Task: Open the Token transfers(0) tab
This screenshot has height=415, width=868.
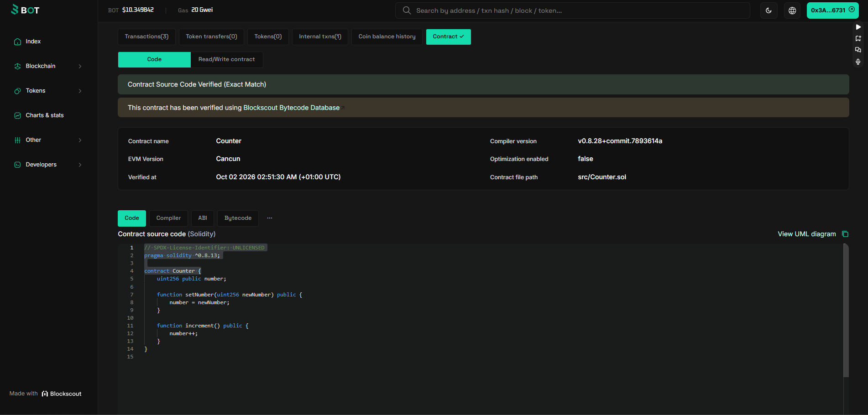Action: click(211, 36)
